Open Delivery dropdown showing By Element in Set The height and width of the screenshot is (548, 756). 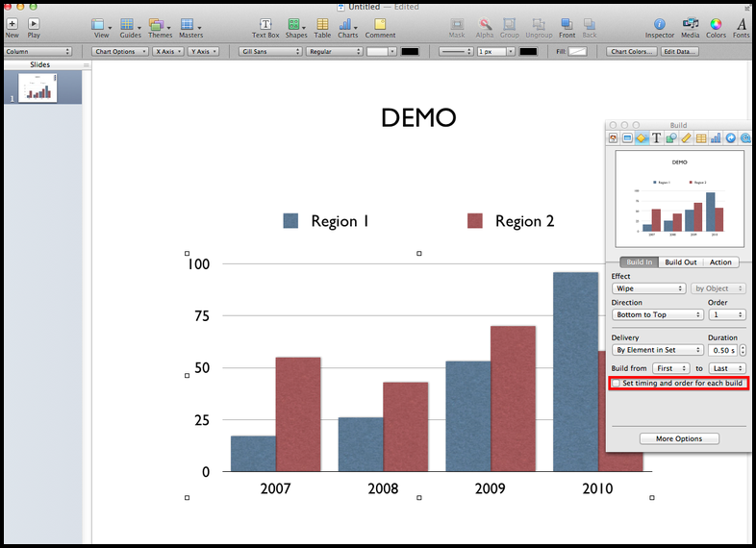(x=657, y=350)
